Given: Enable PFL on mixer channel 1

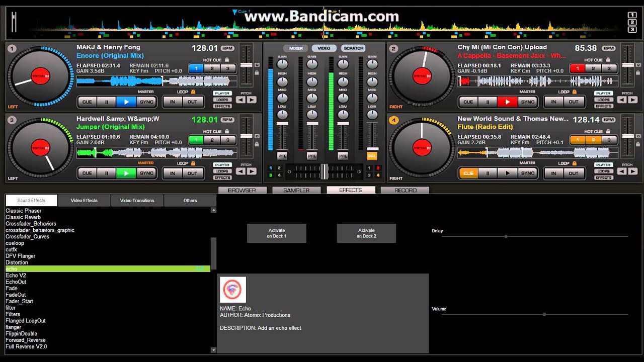Looking at the screenshot, I should tap(282, 156).
